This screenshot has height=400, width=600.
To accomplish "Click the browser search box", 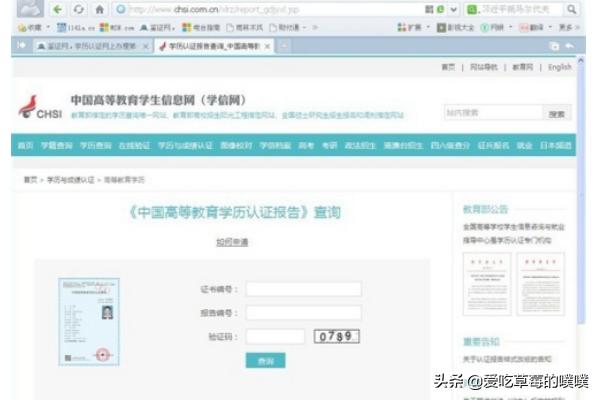I will click(x=513, y=9).
